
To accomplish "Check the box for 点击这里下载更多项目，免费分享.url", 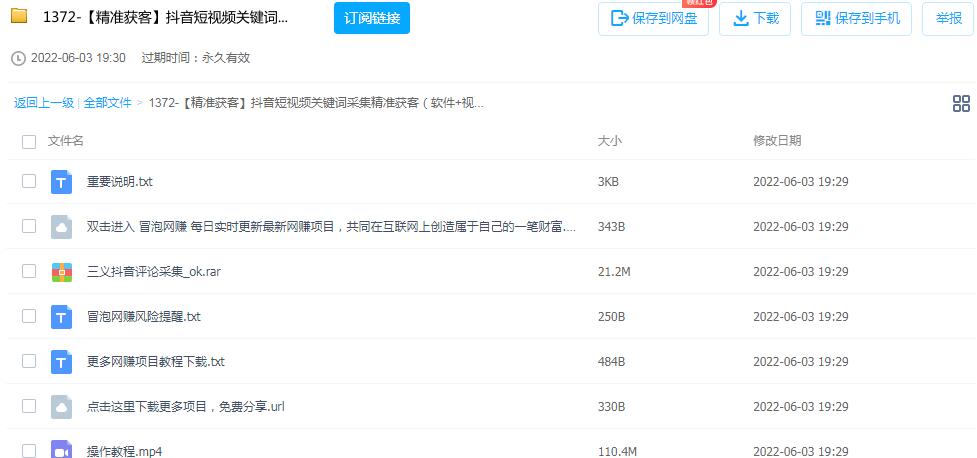I will 29,406.
